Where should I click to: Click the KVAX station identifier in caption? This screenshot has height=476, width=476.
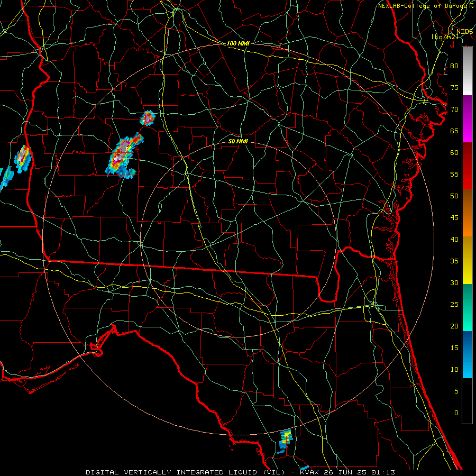point(309,472)
